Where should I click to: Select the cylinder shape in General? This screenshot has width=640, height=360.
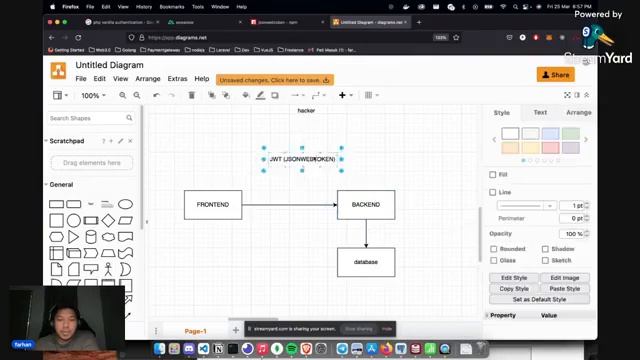(91, 237)
